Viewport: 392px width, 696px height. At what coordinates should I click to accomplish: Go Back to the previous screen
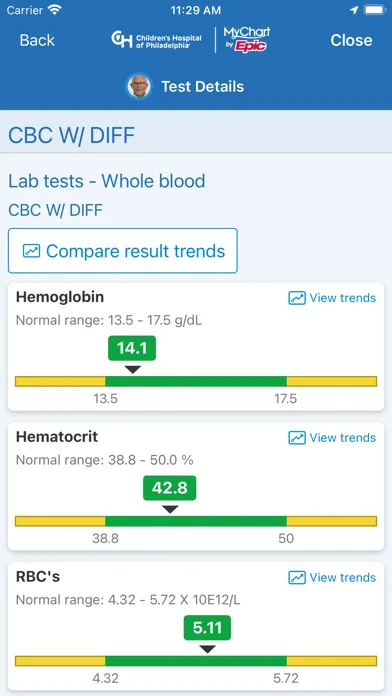pyautogui.click(x=37, y=40)
